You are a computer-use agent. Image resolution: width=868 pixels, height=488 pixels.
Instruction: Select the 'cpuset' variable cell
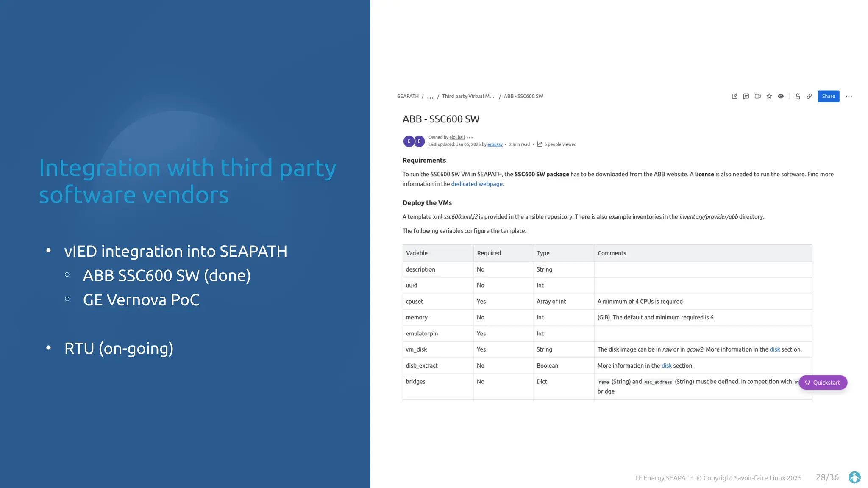(438, 302)
